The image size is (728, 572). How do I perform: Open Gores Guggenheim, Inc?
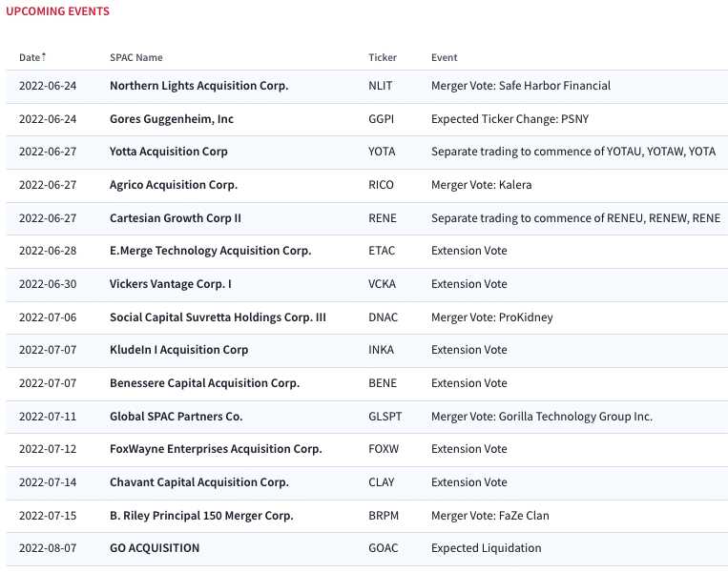pos(172,119)
